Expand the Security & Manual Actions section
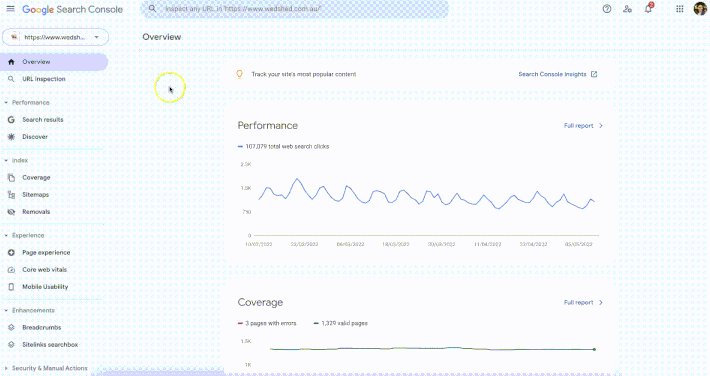This screenshot has height=376, width=710. tap(46, 368)
